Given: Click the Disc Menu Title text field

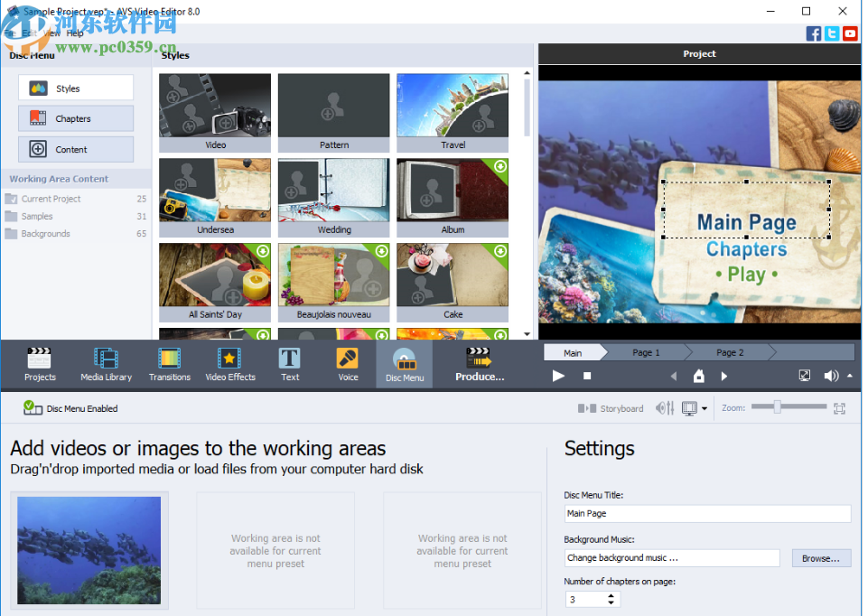Looking at the screenshot, I should click(707, 513).
